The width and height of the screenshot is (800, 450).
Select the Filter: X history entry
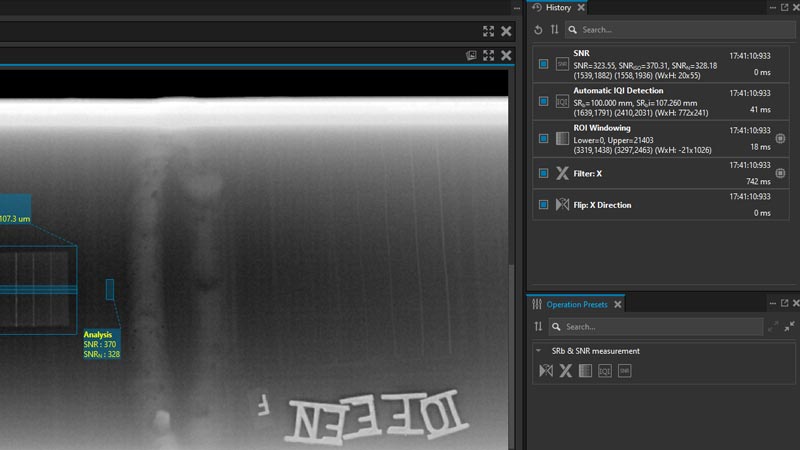coord(640,173)
